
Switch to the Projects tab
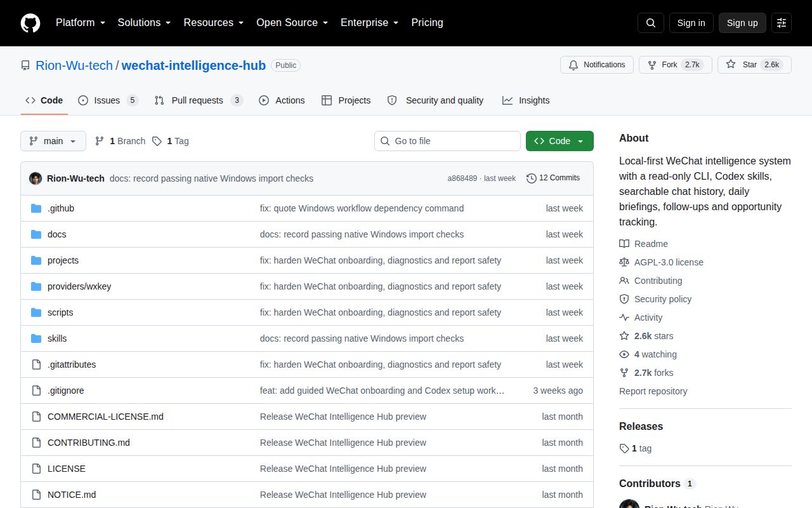point(346,100)
